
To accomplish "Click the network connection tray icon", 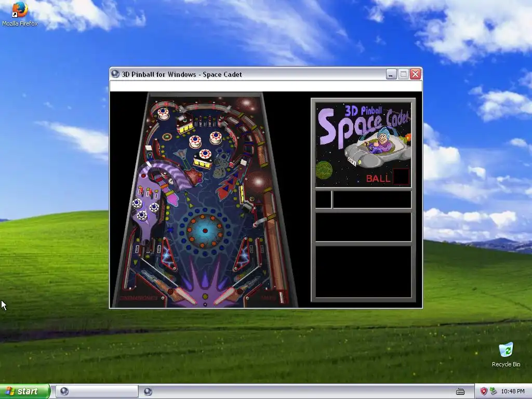I will click(x=493, y=391).
